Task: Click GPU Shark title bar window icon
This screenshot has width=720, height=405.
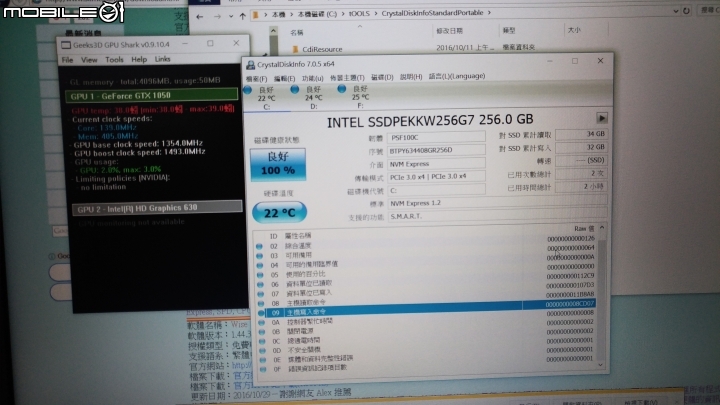Action: coord(66,45)
